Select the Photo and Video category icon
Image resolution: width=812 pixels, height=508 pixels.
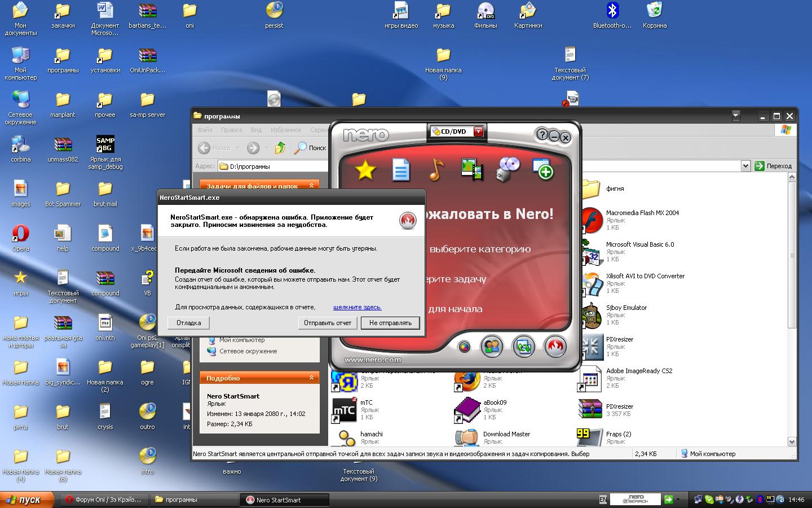(x=471, y=170)
